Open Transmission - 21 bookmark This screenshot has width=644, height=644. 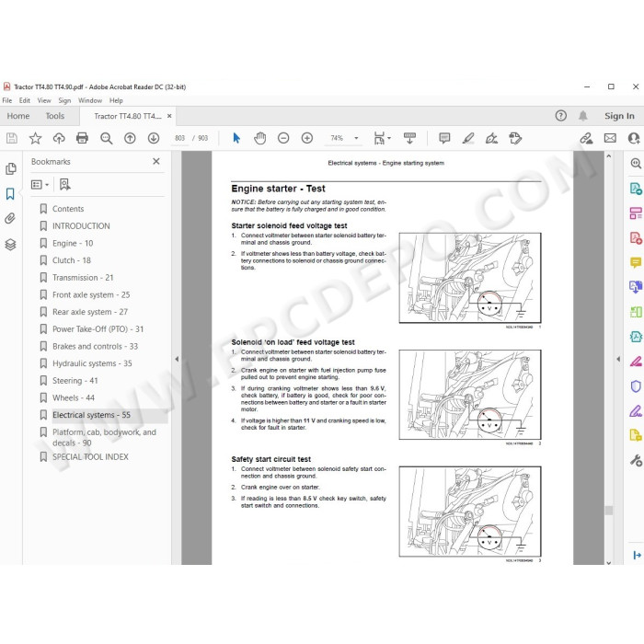coord(83,278)
